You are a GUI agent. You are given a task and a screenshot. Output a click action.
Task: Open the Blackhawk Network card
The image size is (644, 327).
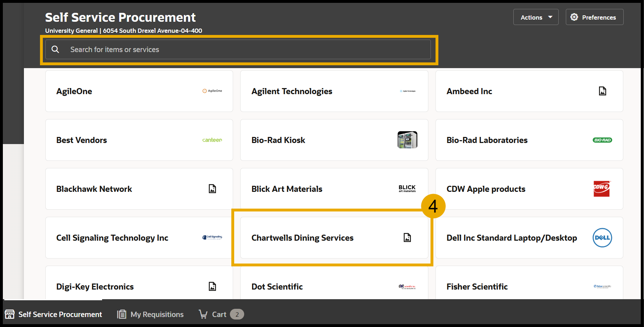[139, 189]
